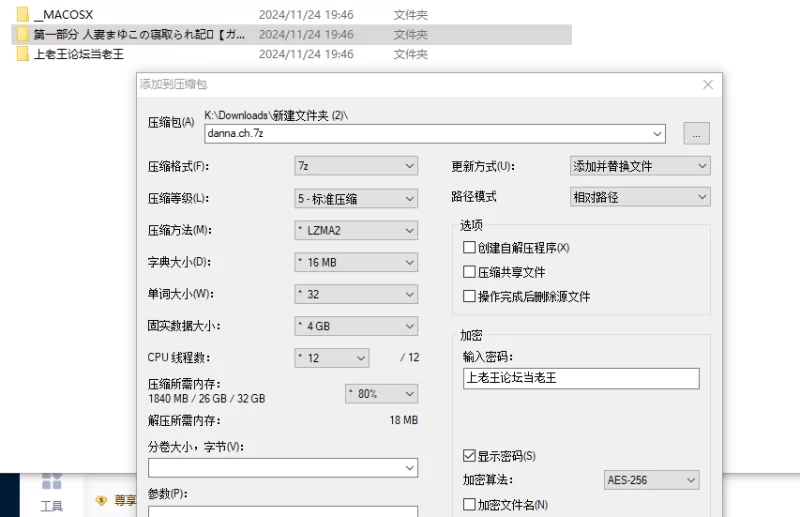Select the 上老王论坛当老王 folder icon
The width and height of the screenshot is (800, 517).
pos(22,54)
